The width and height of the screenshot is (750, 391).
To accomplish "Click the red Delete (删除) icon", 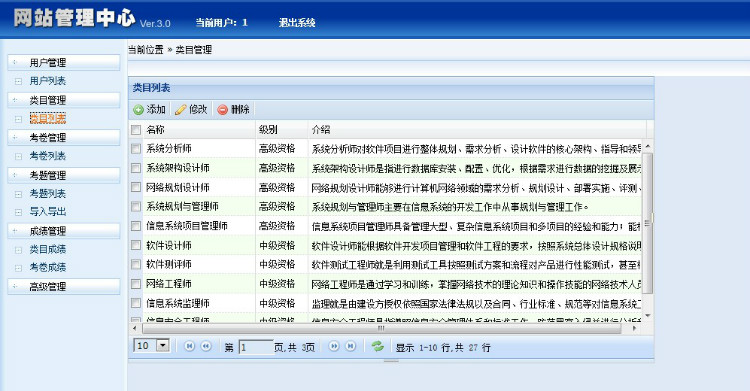I will (x=222, y=110).
